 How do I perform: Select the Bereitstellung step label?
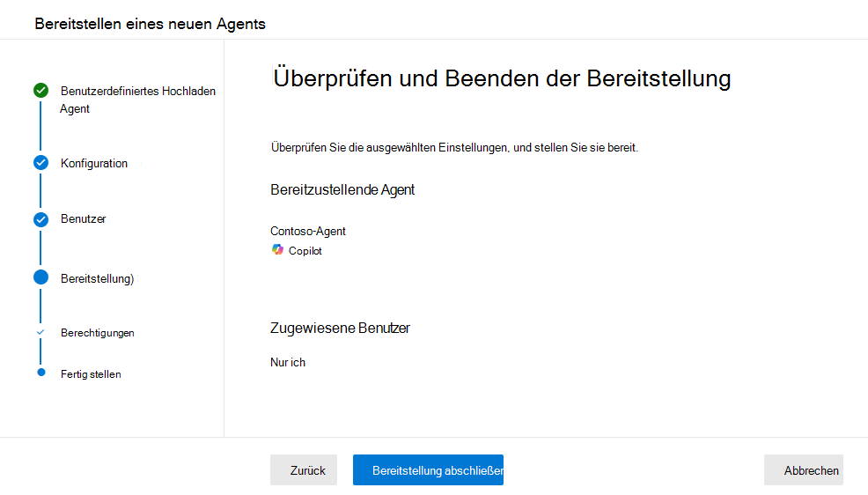coord(98,278)
